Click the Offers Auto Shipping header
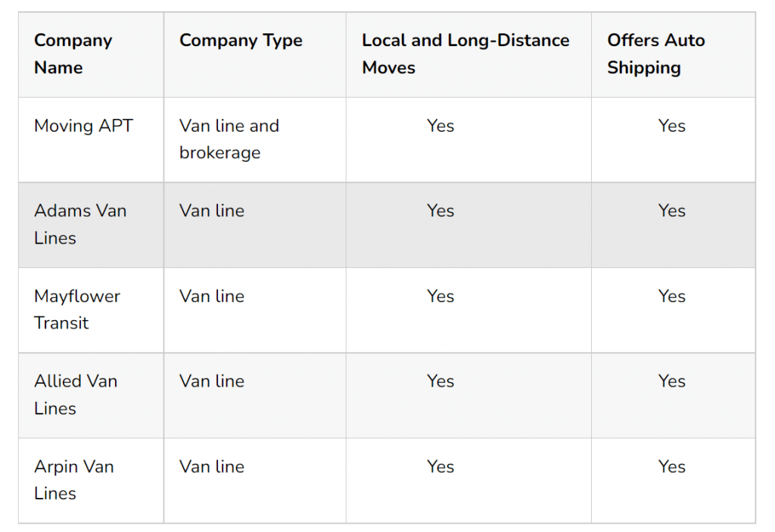775x532 pixels. pos(673,54)
